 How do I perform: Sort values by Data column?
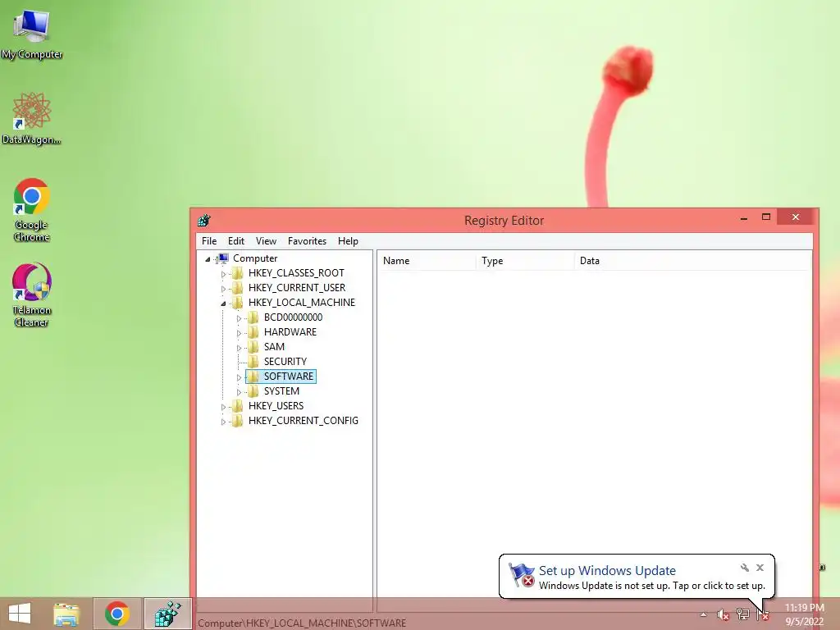tap(692, 261)
